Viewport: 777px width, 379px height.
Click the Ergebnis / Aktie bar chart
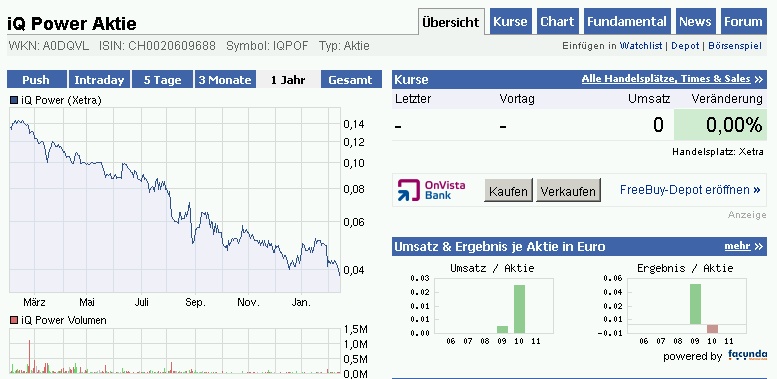tap(686, 305)
